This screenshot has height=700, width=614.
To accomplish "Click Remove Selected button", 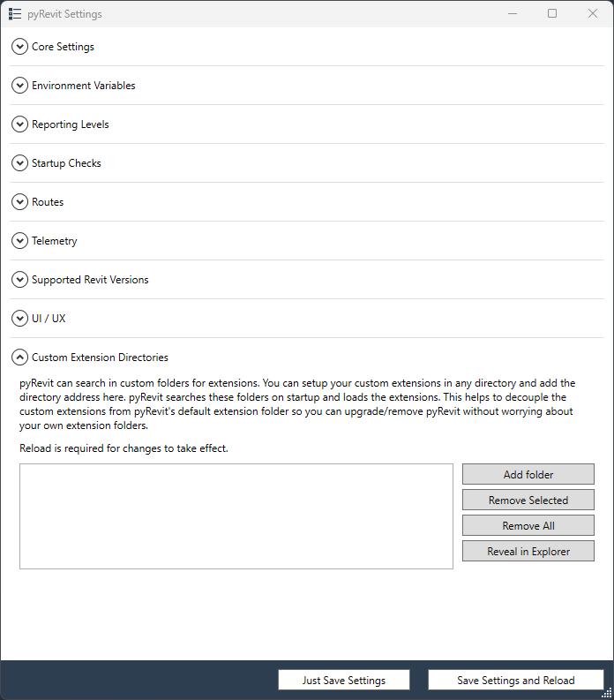I will click(x=528, y=500).
